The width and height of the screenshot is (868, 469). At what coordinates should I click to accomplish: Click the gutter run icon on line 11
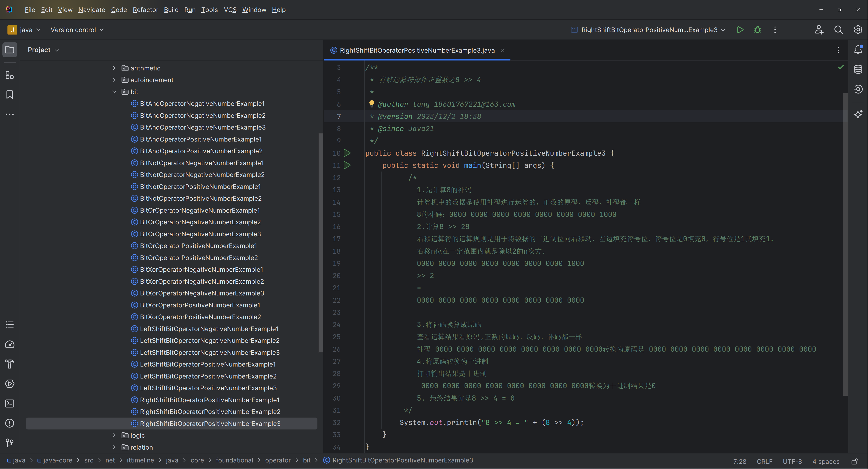click(347, 165)
